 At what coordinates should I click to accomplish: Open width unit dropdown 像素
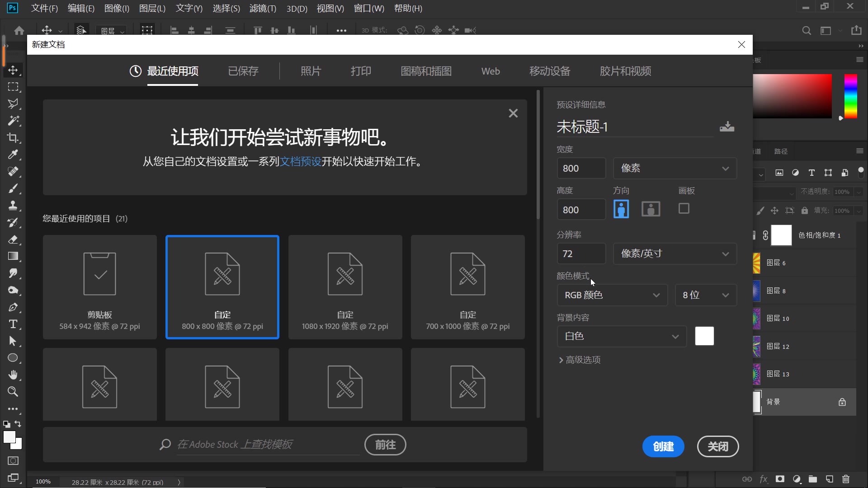pyautogui.click(x=675, y=168)
